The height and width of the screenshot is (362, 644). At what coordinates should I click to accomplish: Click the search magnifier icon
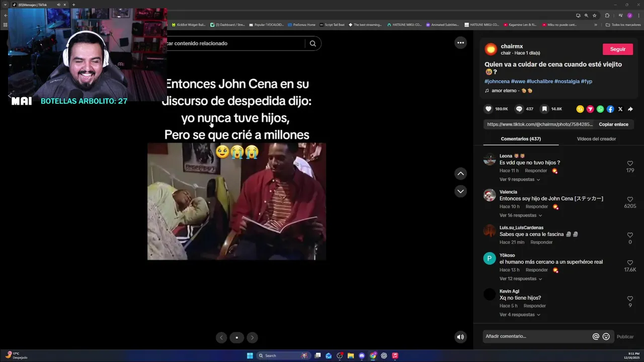click(x=312, y=43)
